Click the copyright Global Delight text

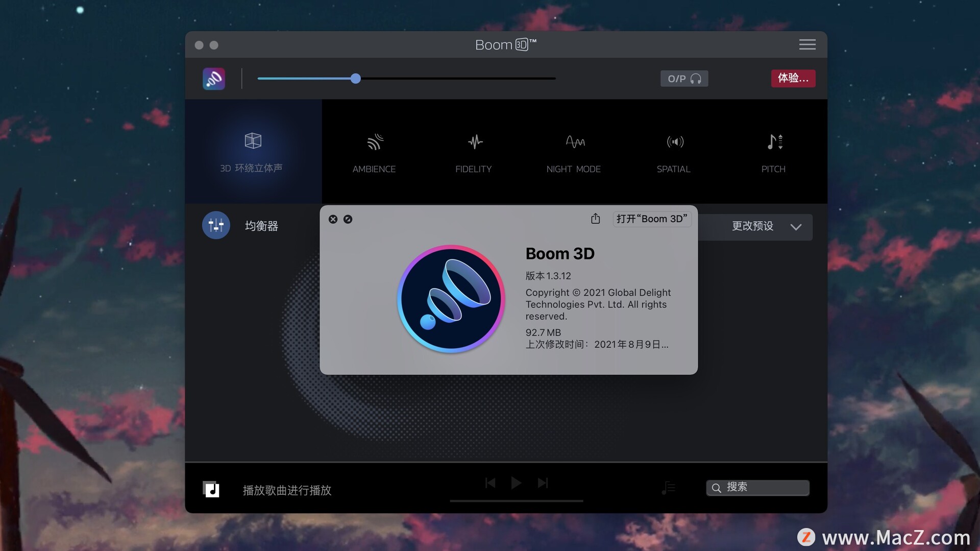point(598,304)
